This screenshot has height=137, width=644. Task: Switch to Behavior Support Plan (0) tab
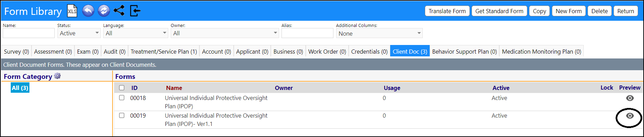464,52
